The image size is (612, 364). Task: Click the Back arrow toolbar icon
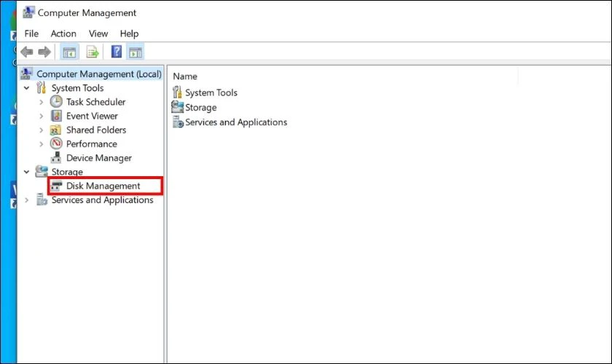(x=27, y=52)
